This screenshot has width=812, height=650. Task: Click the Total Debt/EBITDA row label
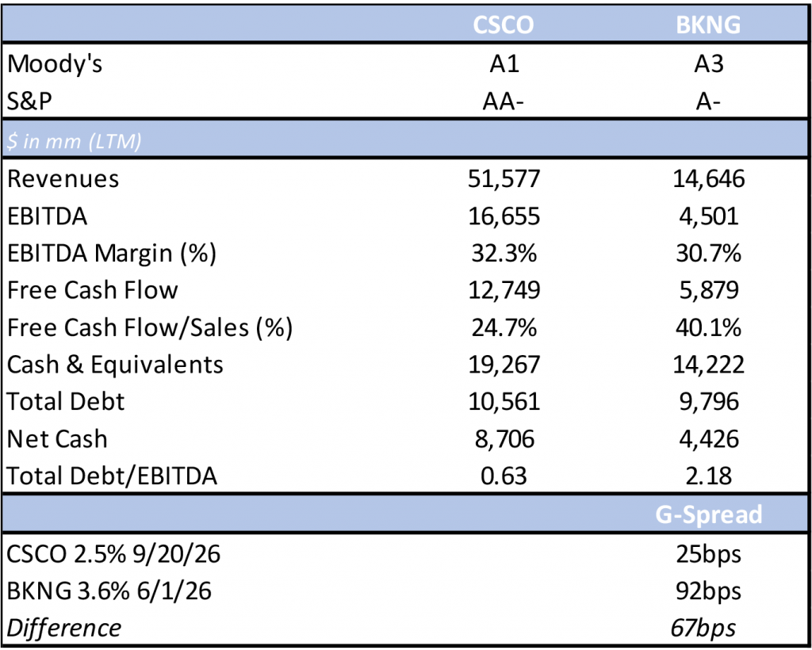112,476
